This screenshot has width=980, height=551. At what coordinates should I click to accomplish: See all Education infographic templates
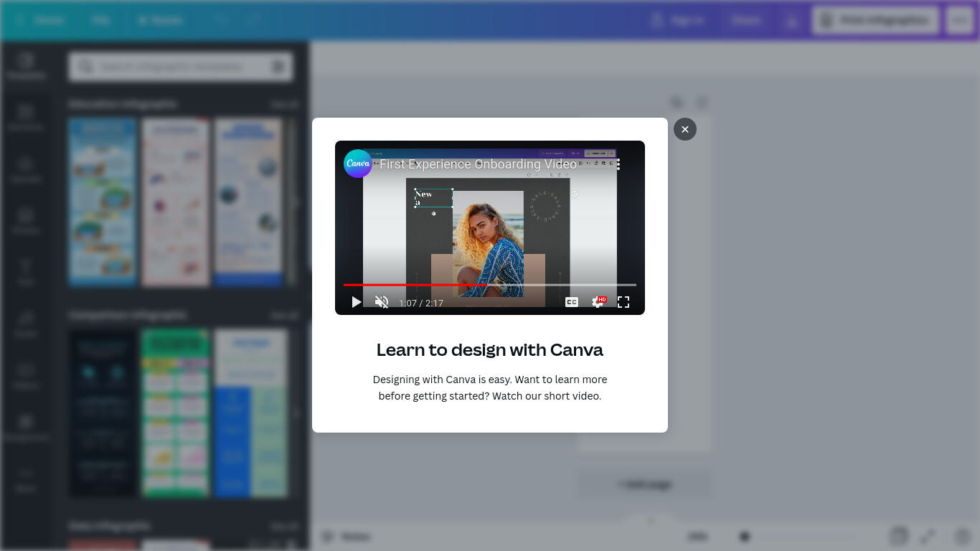[x=284, y=105]
